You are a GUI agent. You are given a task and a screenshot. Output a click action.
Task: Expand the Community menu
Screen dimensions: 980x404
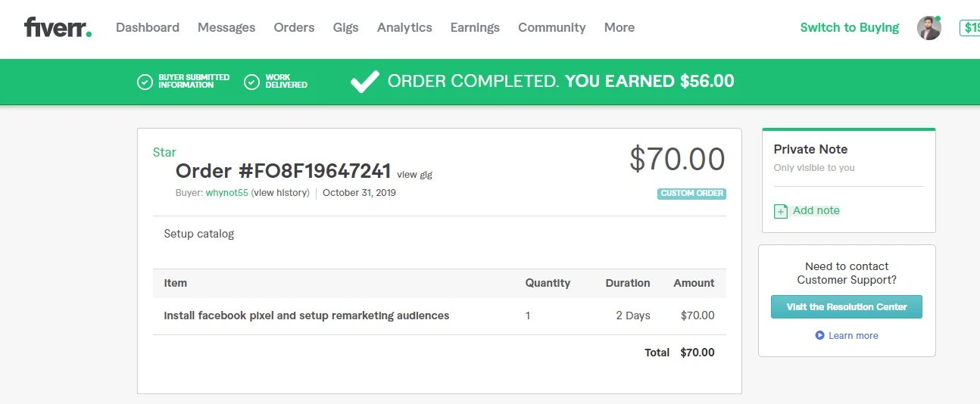[x=551, y=28]
